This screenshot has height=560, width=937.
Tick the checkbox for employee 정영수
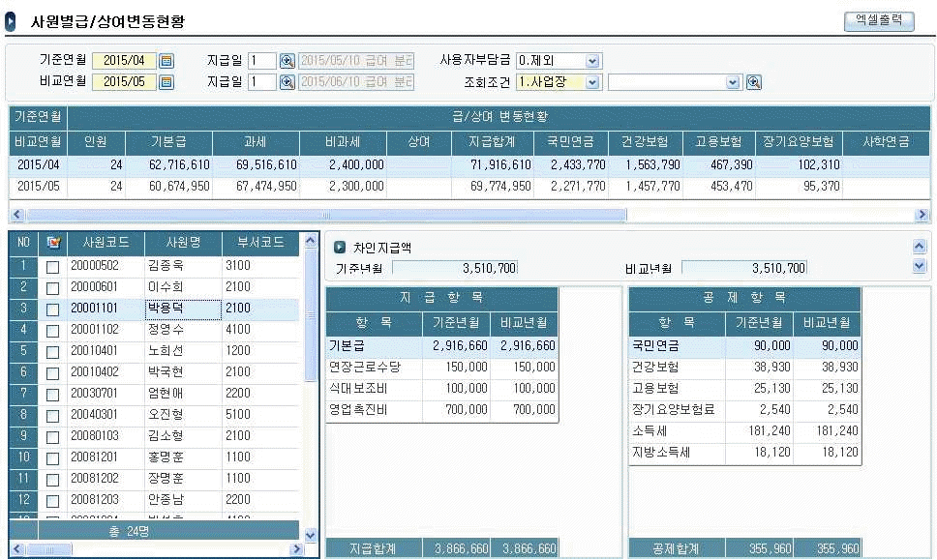(53, 330)
